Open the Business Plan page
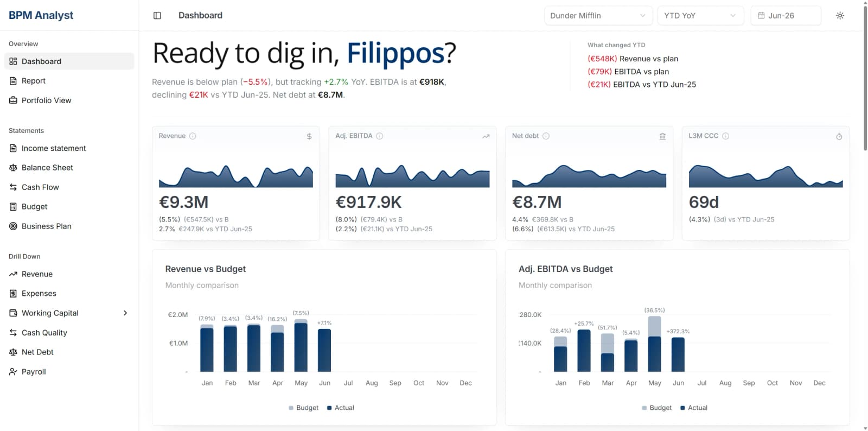 (x=69, y=226)
